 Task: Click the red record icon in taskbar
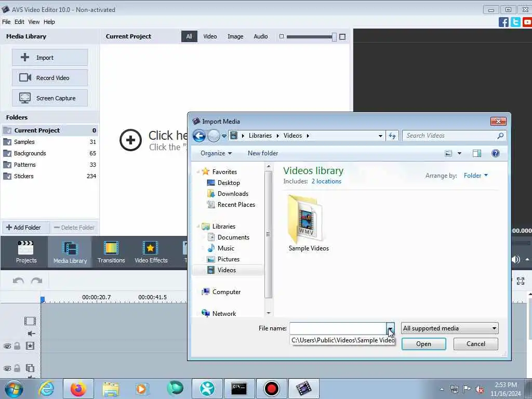coord(271,389)
